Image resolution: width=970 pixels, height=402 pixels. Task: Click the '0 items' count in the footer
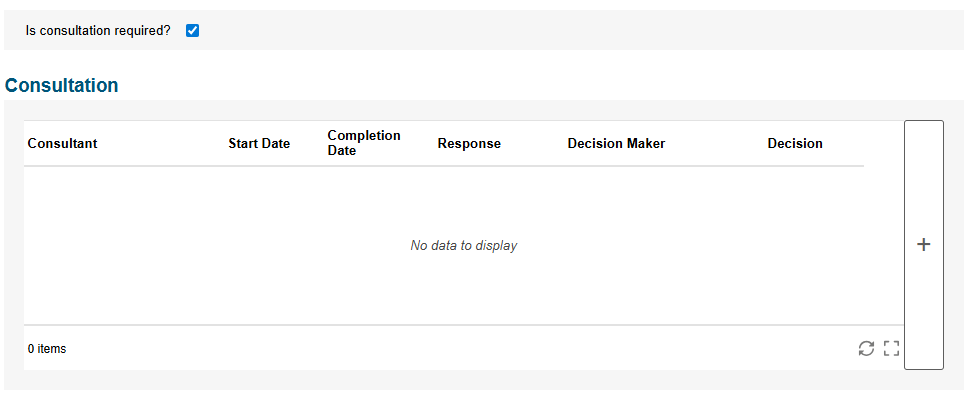(47, 349)
